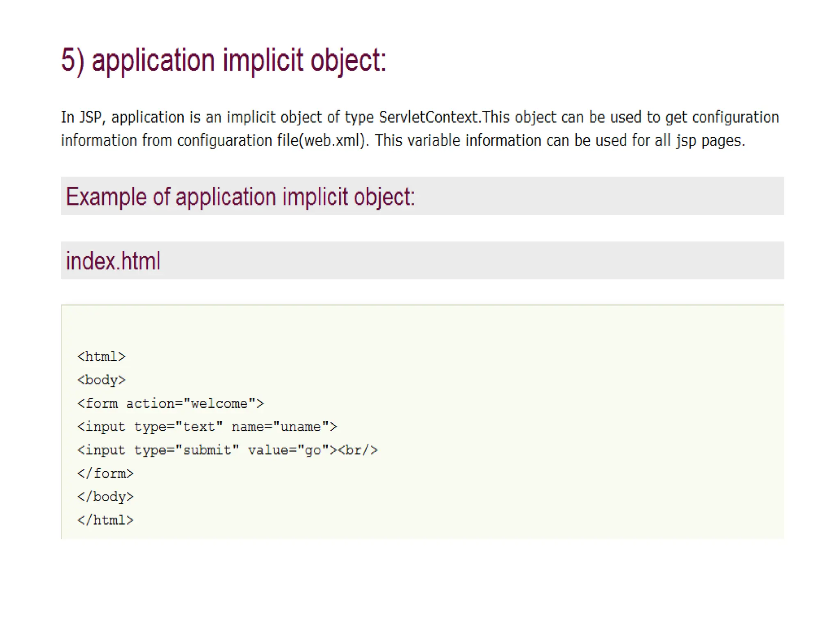Click the closing </html> tag line
The image size is (840, 630).
tap(105, 520)
